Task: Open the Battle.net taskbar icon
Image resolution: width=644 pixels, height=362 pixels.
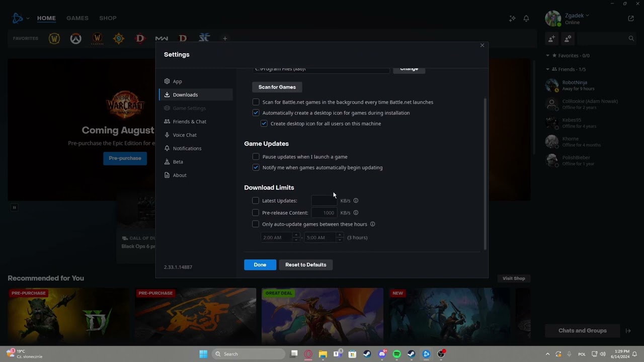Action: [x=426, y=354]
